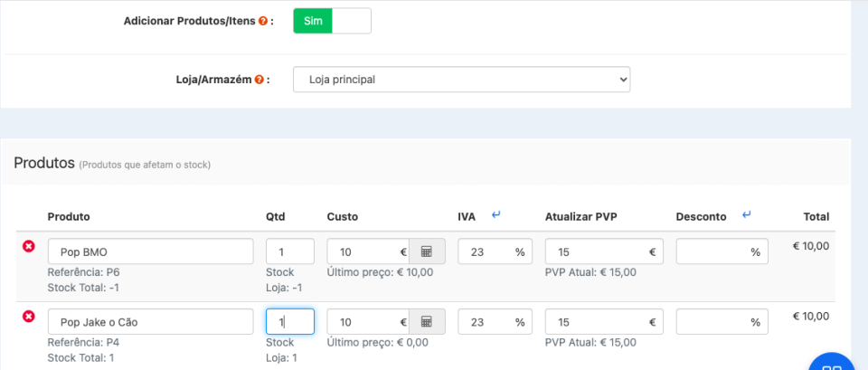Edit the IVA percentage for Pop BMO
The image size is (868, 370).
[x=486, y=251]
